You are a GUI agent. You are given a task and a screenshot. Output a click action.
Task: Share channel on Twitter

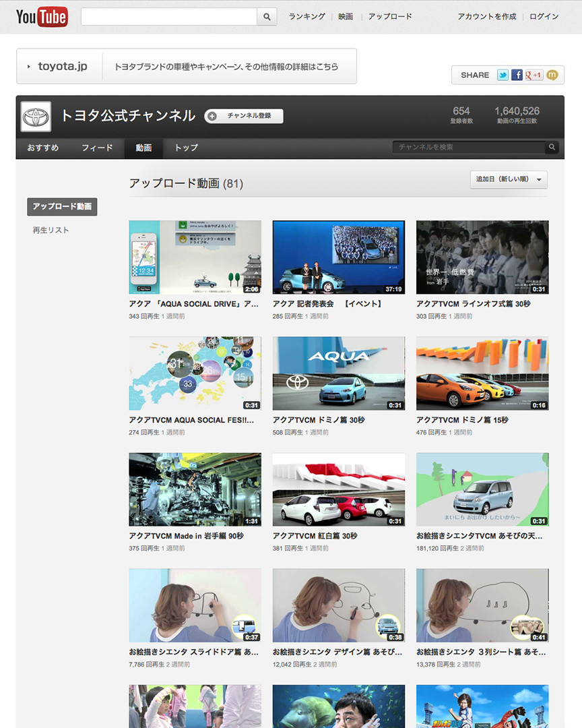[503, 75]
